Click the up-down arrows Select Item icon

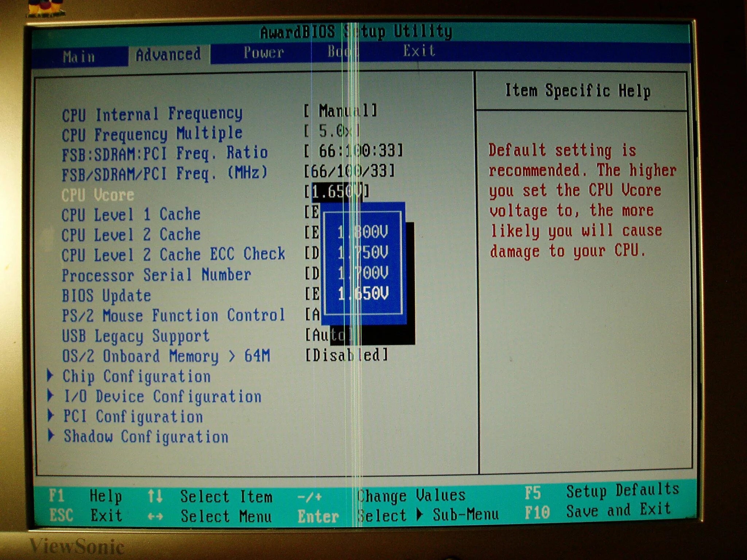(155, 497)
